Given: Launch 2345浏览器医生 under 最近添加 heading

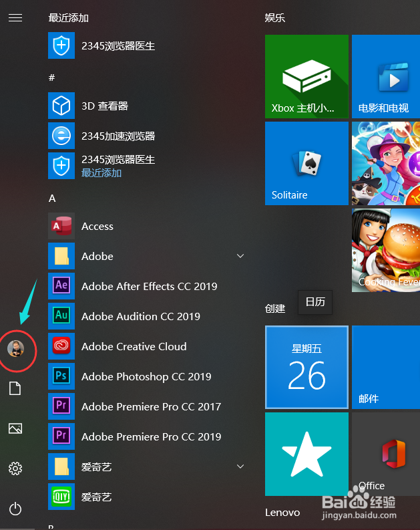Looking at the screenshot, I should (x=61, y=45).
